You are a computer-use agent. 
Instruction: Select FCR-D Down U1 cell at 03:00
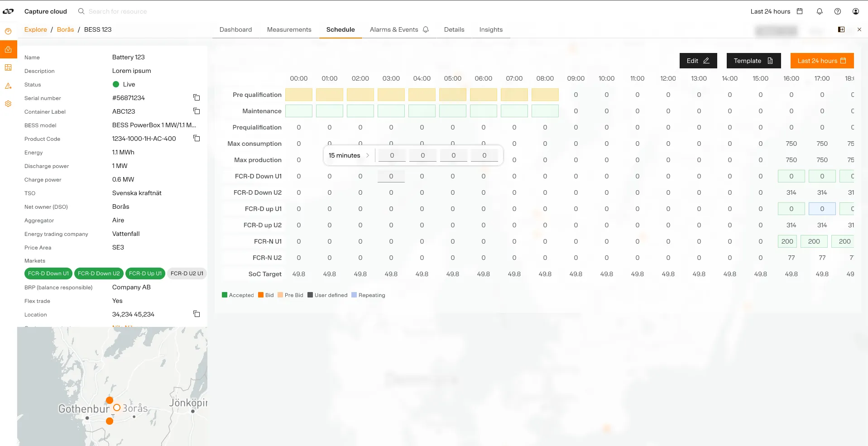391,176
